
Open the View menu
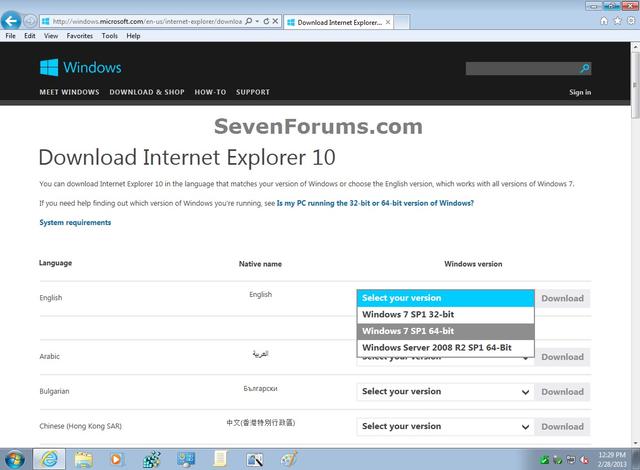[x=51, y=36]
